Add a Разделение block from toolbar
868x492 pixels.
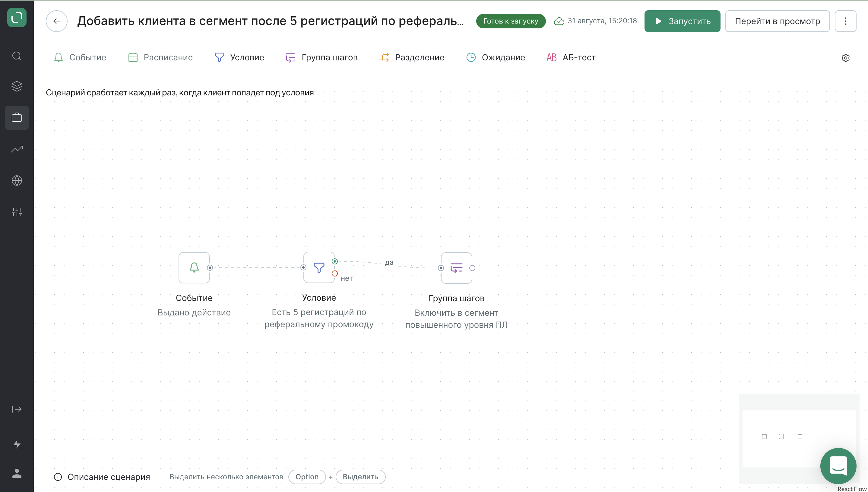click(412, 57)
